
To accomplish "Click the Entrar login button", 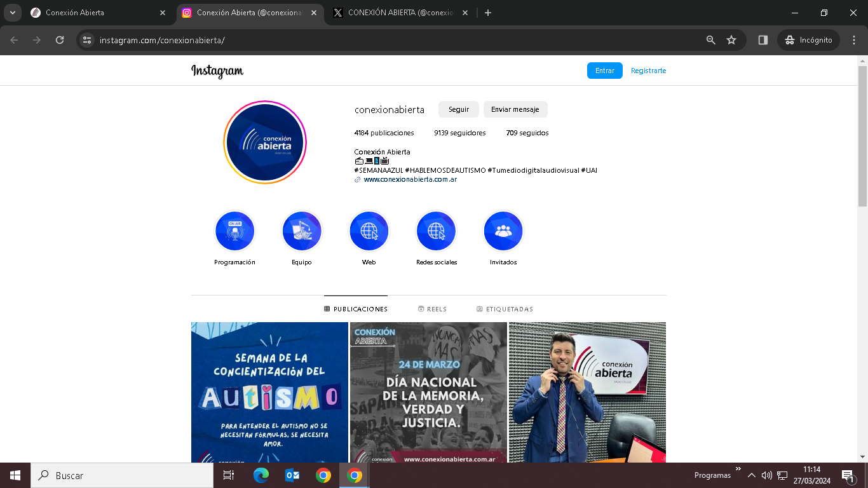I will (x=604, y=71).
